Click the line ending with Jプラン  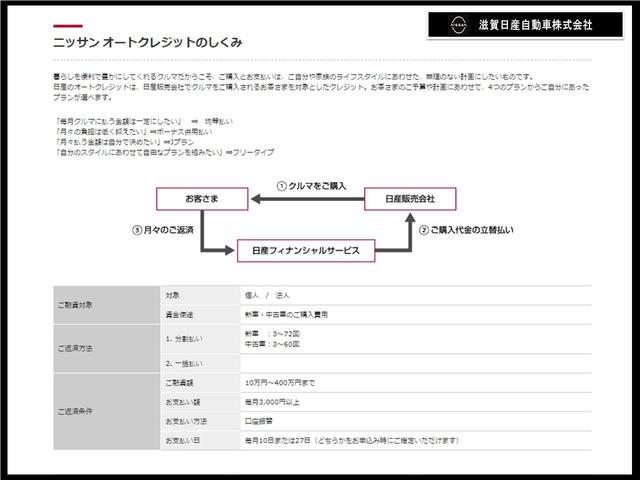(x=124, y=142)
